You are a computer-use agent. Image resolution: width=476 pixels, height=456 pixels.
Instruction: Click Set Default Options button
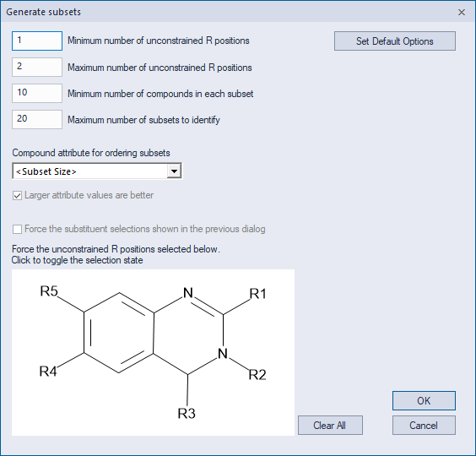coord(395,41)
